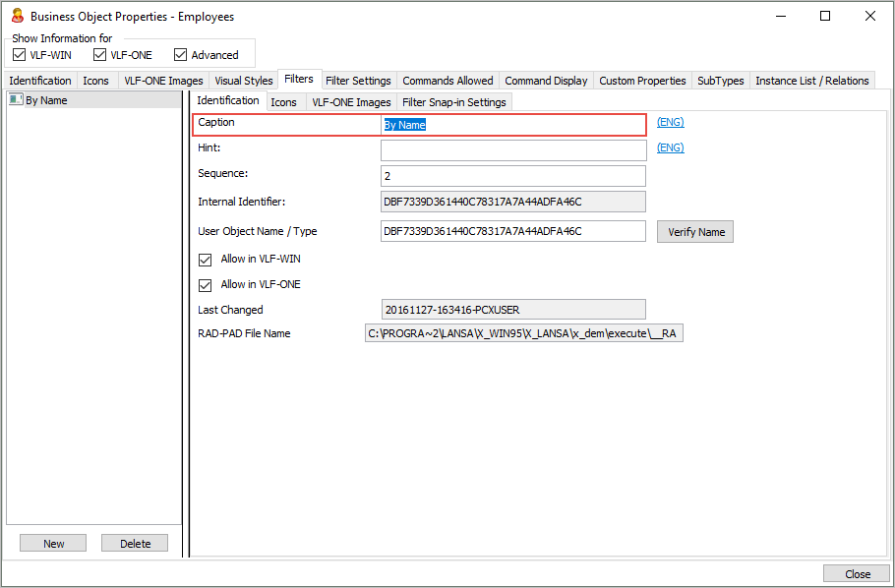Toggle the VLF-ONE show information checkbox
895x588 pixels.
point(100,55)
